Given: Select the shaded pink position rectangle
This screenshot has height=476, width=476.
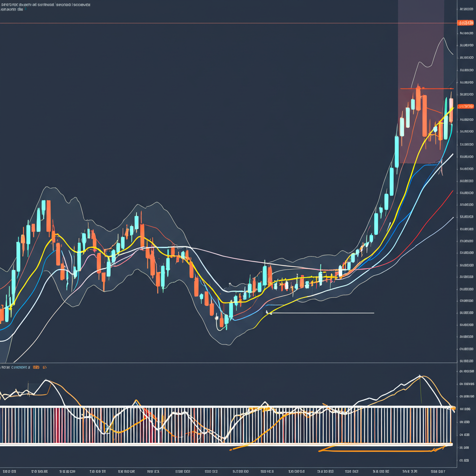Looking at the screenshot, I should tap(421, 46).
